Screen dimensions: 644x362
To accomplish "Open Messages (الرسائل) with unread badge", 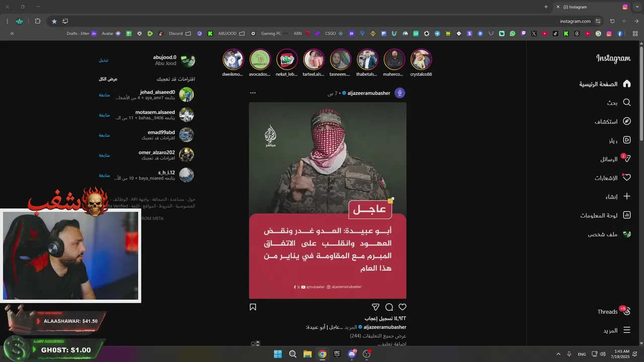I will 615,159.
